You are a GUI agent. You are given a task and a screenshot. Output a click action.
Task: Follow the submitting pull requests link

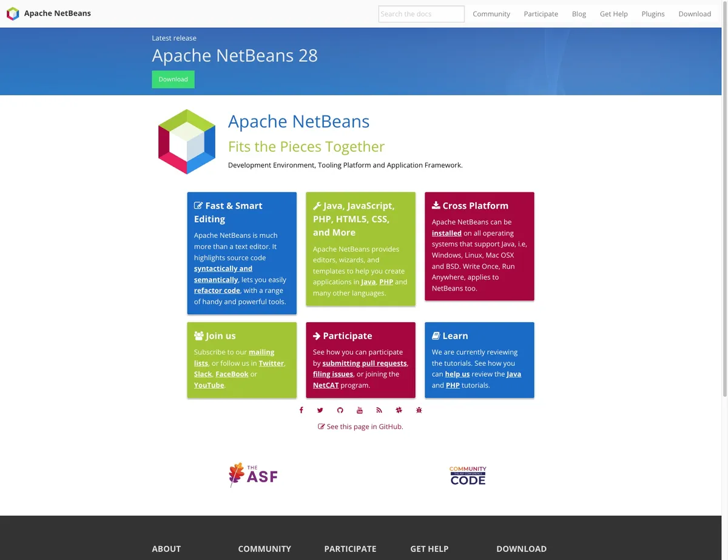pos(365,363)
